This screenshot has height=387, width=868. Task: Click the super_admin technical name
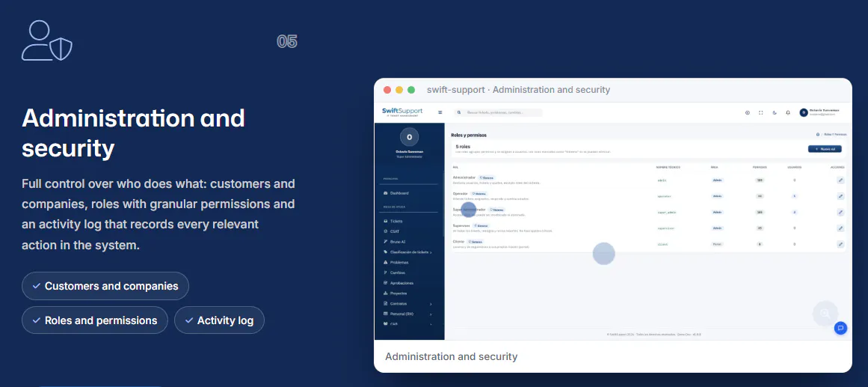coord(666,213)
